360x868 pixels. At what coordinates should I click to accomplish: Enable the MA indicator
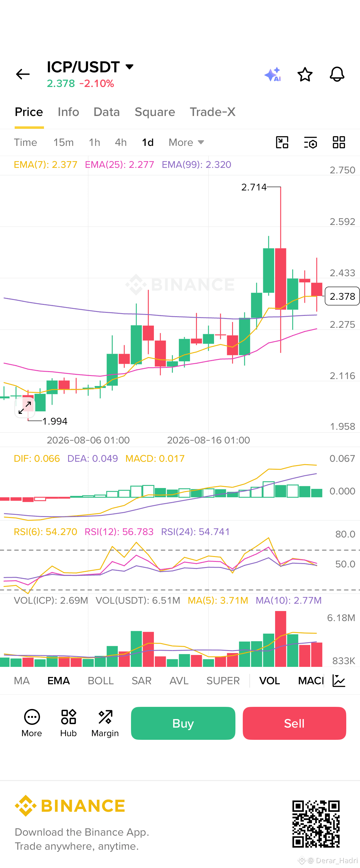22,681
